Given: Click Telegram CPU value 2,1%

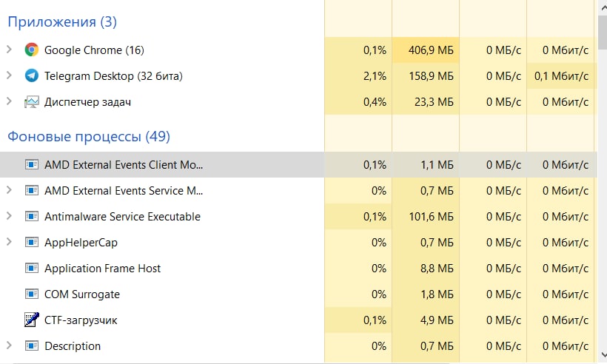Looking at the screenshot, I should coord(375,76).
